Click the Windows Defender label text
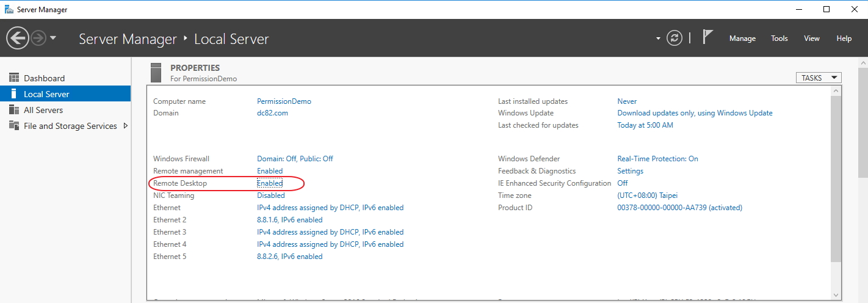 [529, 159]
